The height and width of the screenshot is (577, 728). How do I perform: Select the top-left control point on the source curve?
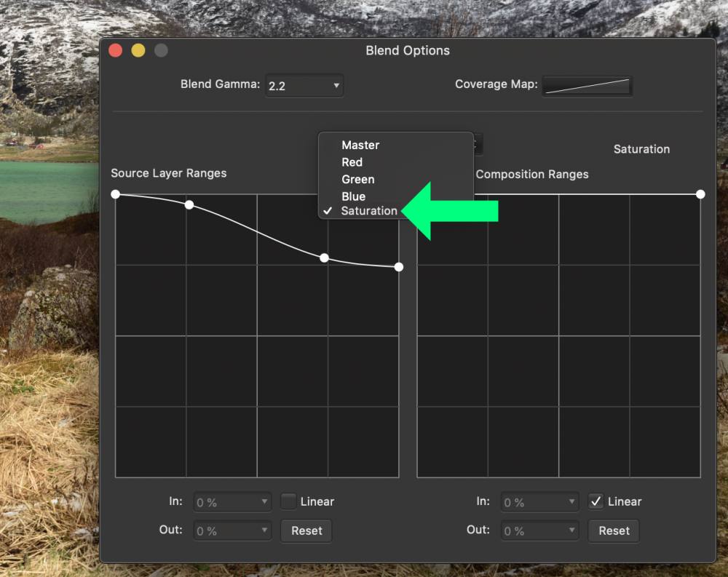click(116, 194)
